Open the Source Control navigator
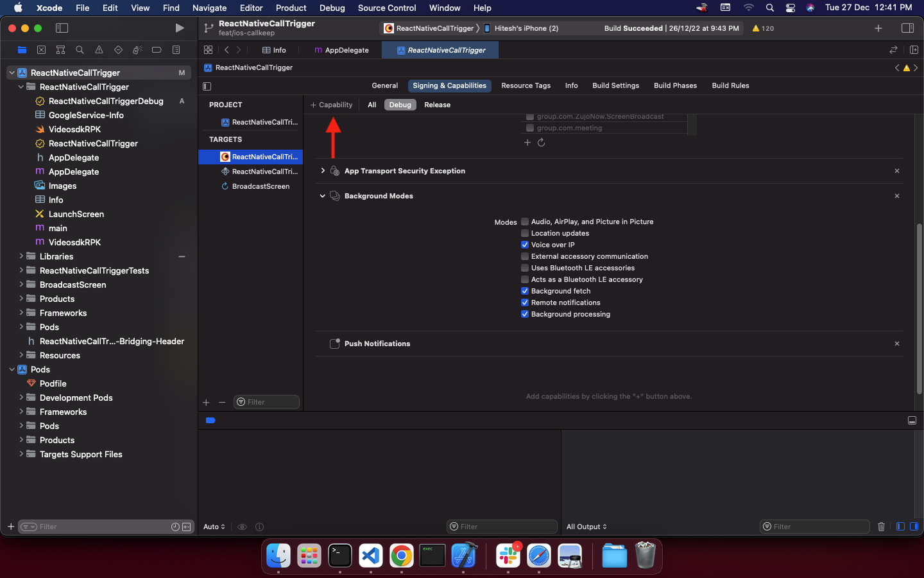The image size is (924, 578). (41, 49)
